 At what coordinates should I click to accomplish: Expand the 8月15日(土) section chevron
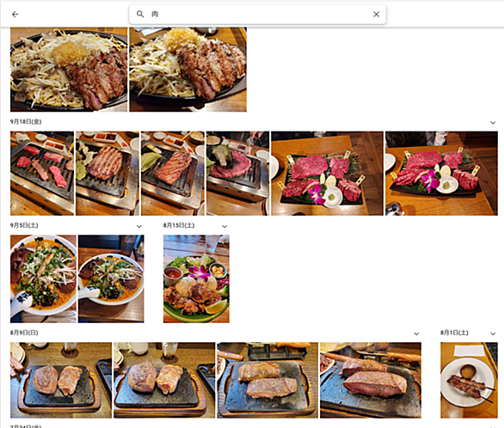coord(224,226)
